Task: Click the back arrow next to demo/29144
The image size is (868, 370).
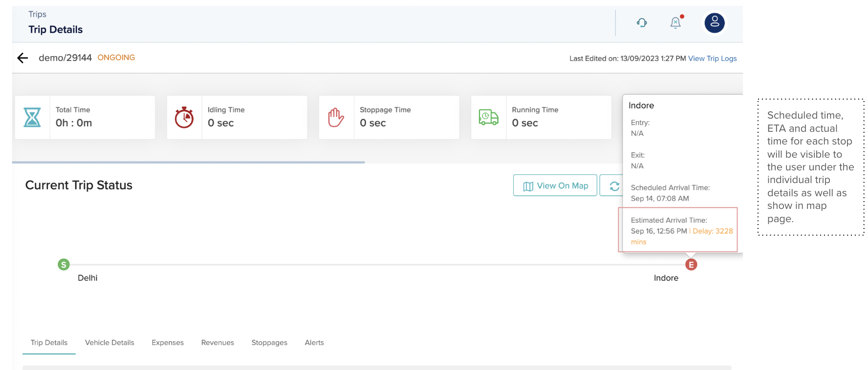Action: (22, 58)
